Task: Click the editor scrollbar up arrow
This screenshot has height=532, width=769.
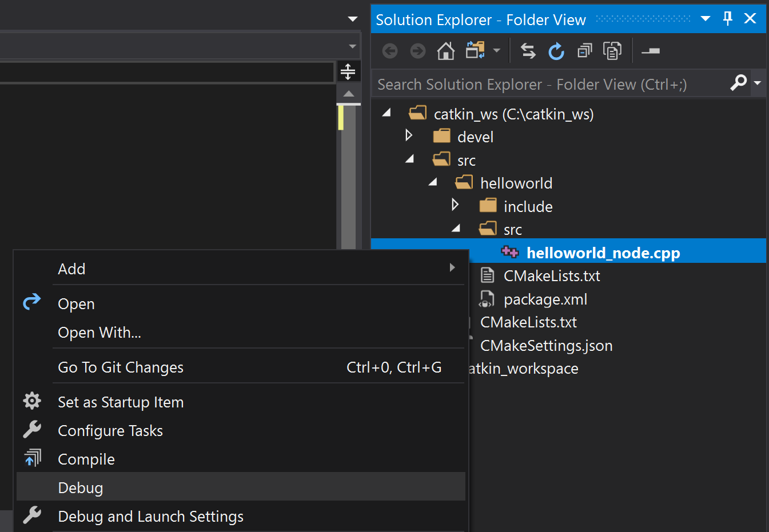Action: click(x=349, y=93)
